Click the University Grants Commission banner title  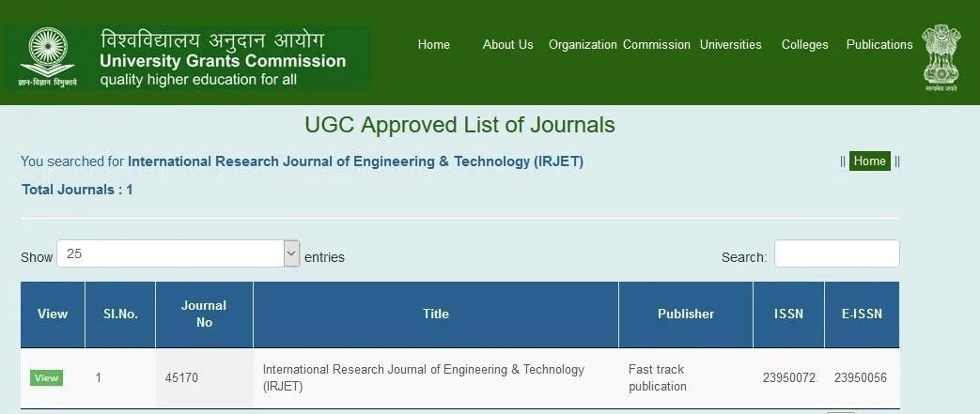[223, 61]
